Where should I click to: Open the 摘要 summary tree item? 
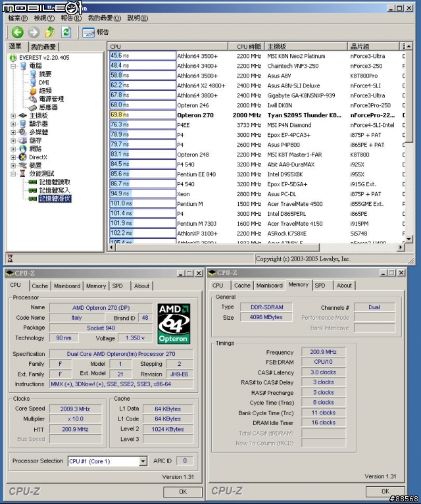click(x=45, y=74)
